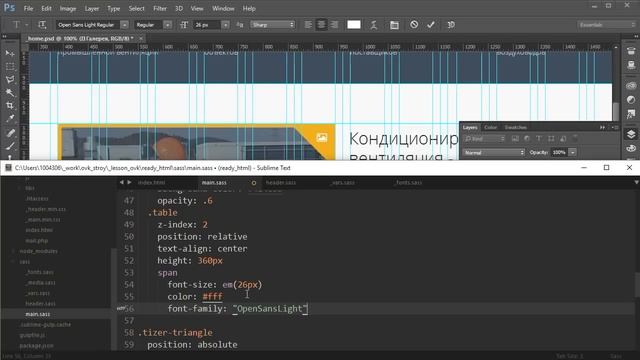Image resolution: width=640 pixels, height=360 pixels.
Task: Click the white text color swatch
Action: click(x=353, y=24)
